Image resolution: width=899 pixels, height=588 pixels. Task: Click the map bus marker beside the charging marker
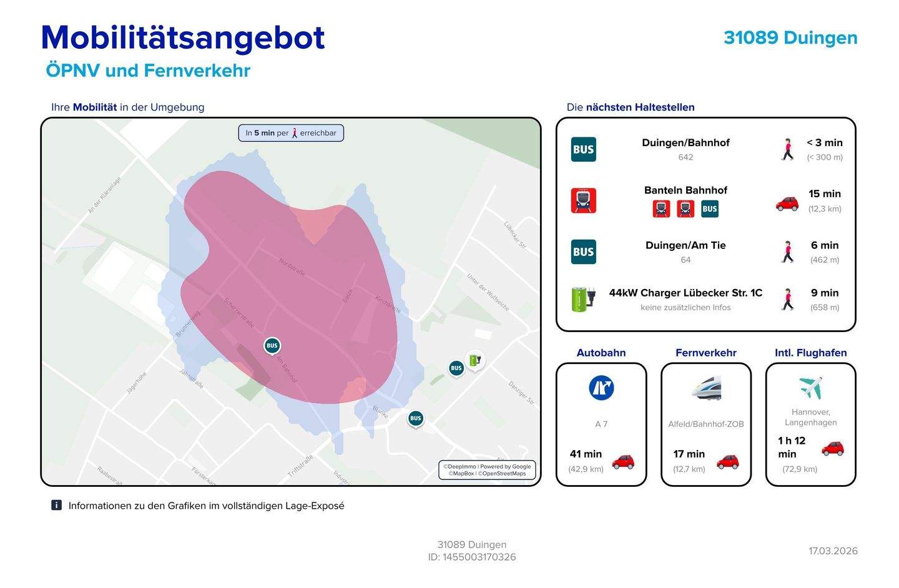(x=456, y=368)
